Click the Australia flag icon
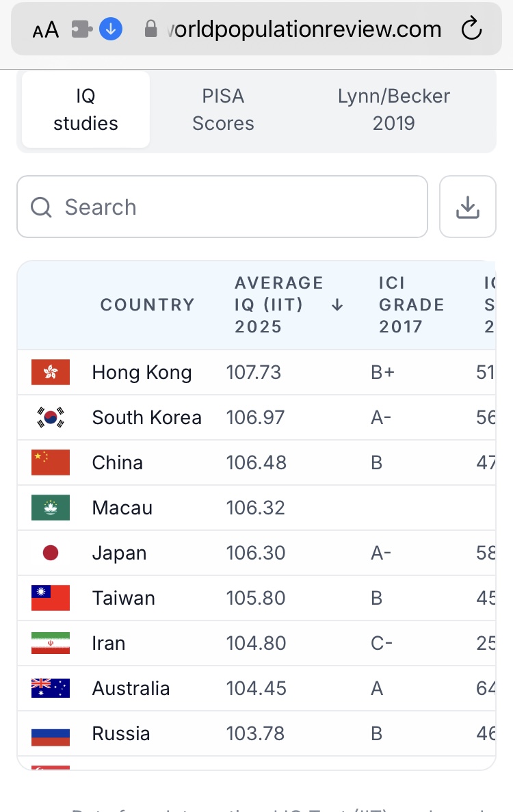 (x=51, y=688)
